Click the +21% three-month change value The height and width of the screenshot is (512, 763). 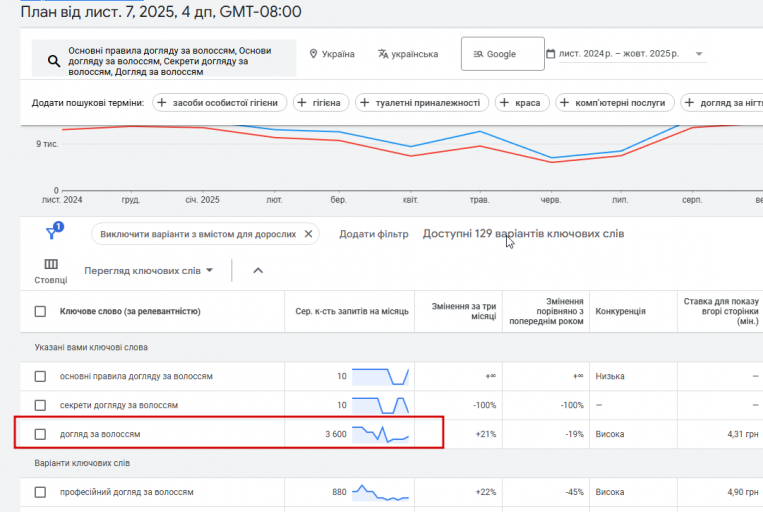(486, 434)
